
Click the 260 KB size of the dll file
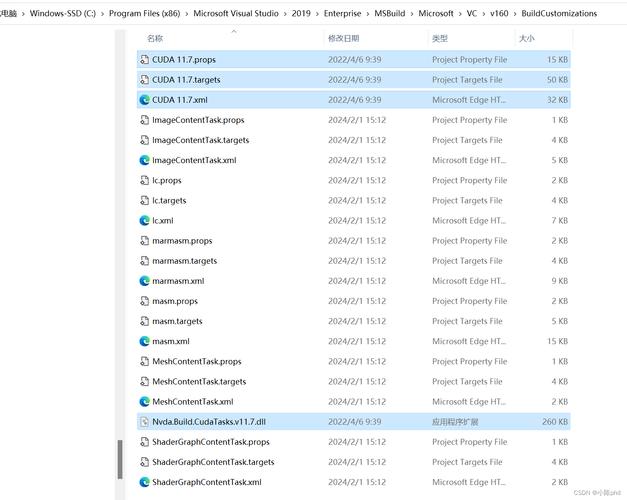(555, 422)
